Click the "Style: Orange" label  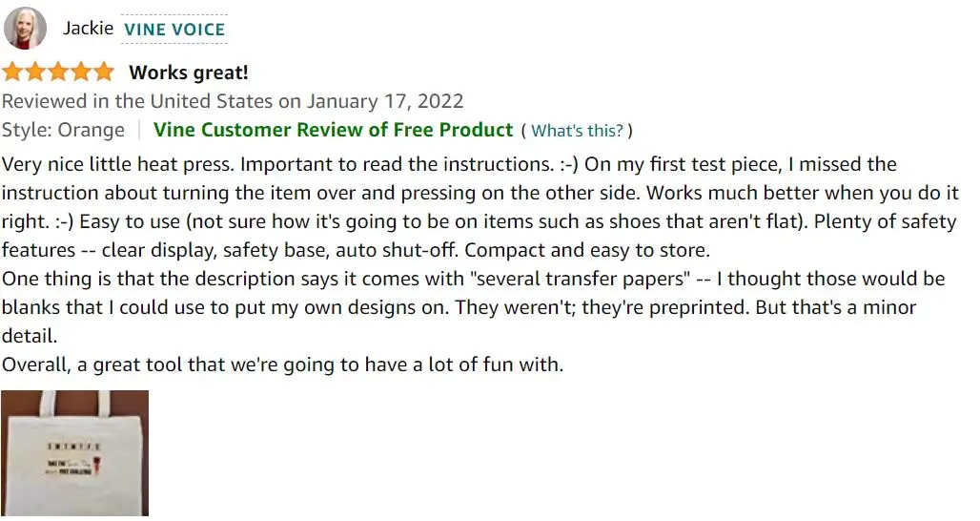point(63,130)
